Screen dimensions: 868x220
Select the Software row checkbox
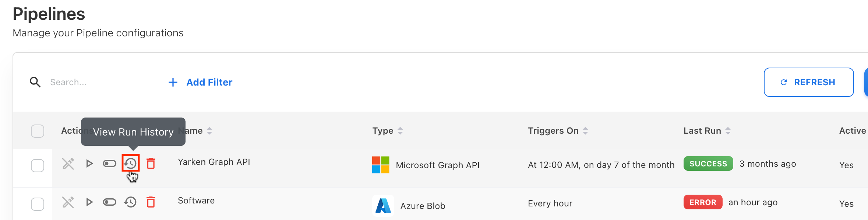click(x=38, y=204)
